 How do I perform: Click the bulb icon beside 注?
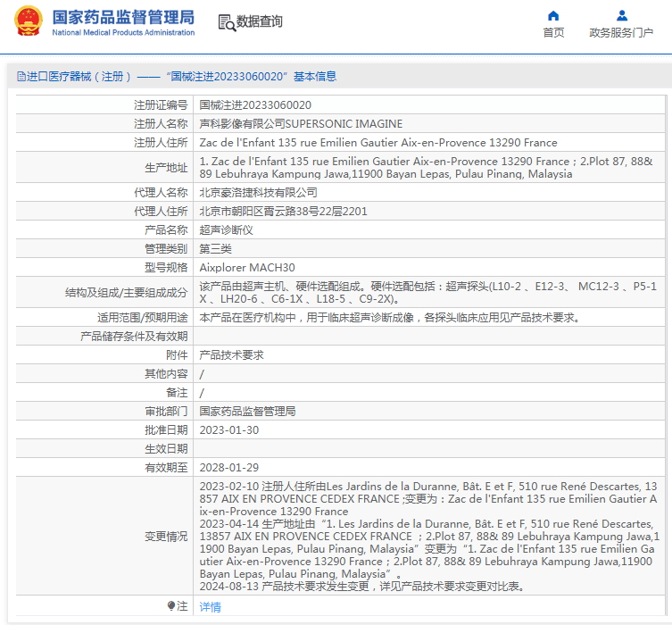click(171, 605)
